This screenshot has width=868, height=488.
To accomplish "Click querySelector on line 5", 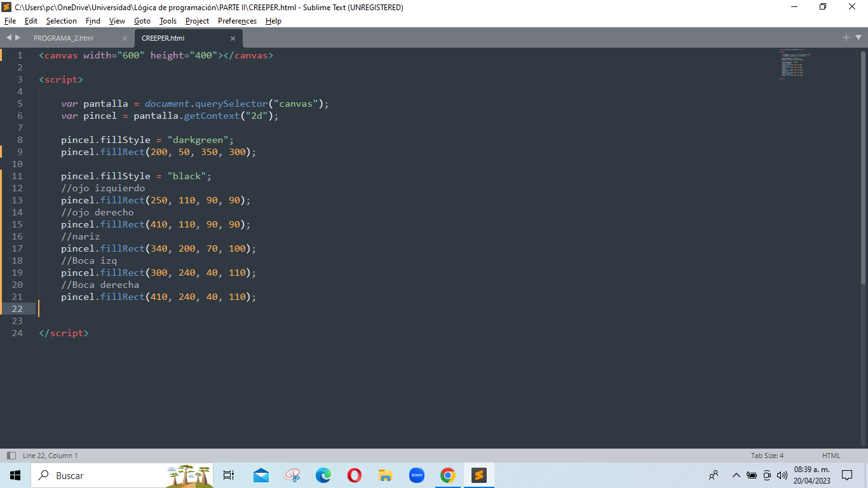I will [231, 104].
